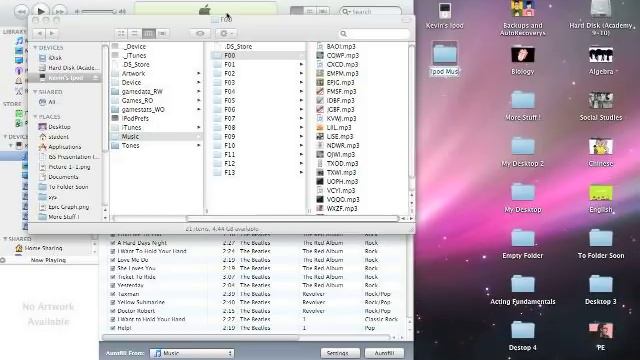
Task: Eject Kevin's Ipod in Finder sidebar
Action: (x=96, y=78)
